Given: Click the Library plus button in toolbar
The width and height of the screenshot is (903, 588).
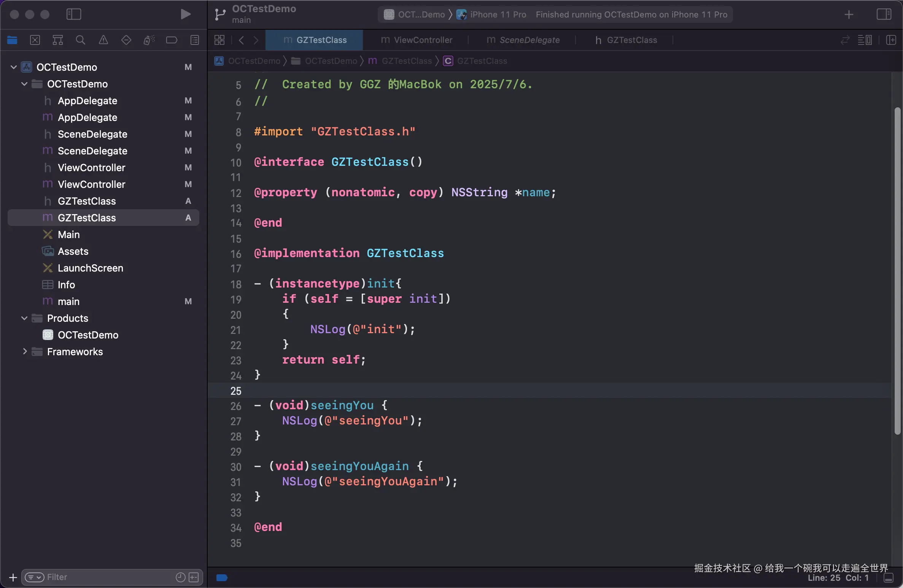Looking at the screenshot, I should coord(849,14).
